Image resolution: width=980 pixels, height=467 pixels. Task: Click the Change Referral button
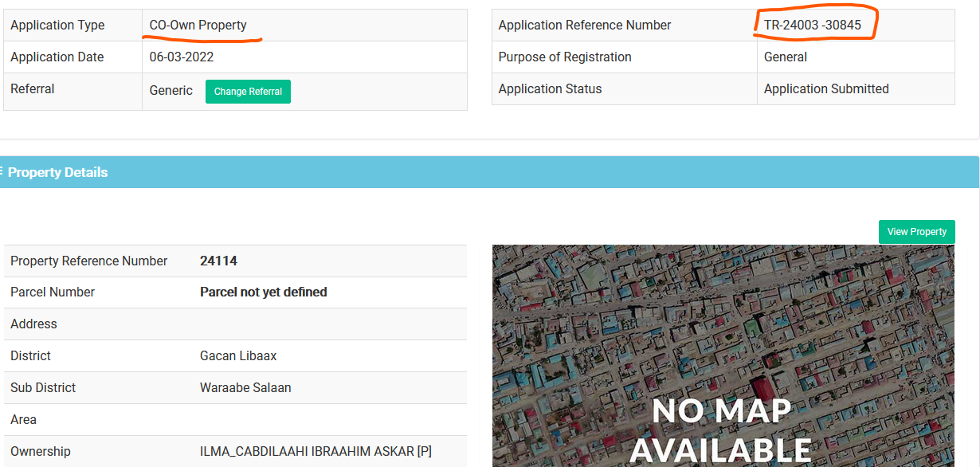(248, 92)
